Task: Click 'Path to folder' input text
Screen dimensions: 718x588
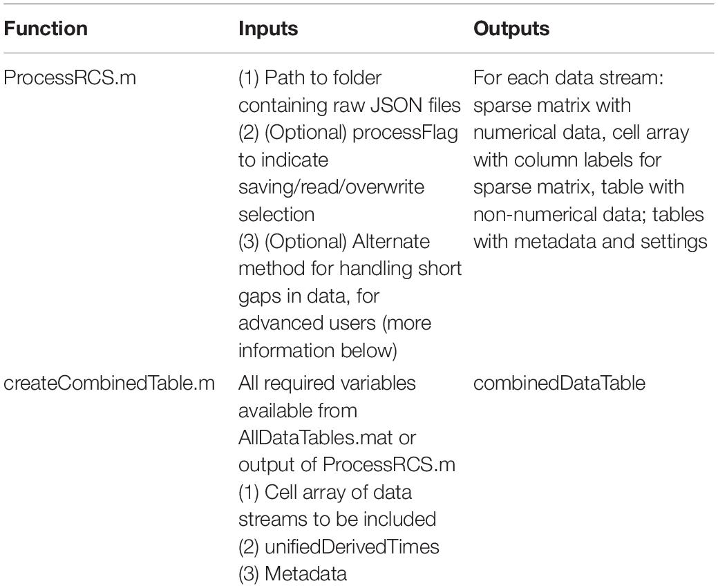Action: pos(323,78)
